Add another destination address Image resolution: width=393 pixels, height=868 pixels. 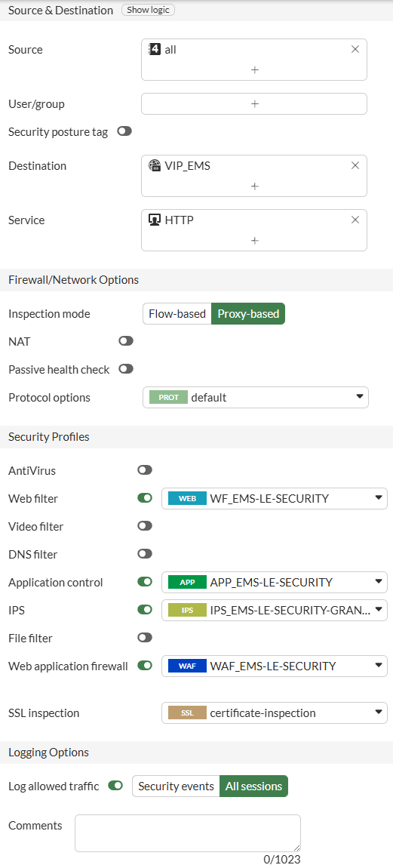coord(255,186)
